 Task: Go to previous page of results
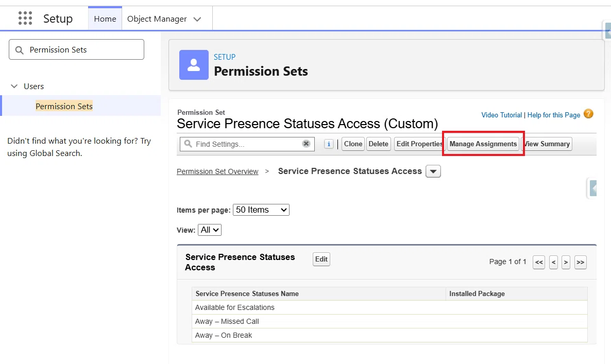(553, 262)
